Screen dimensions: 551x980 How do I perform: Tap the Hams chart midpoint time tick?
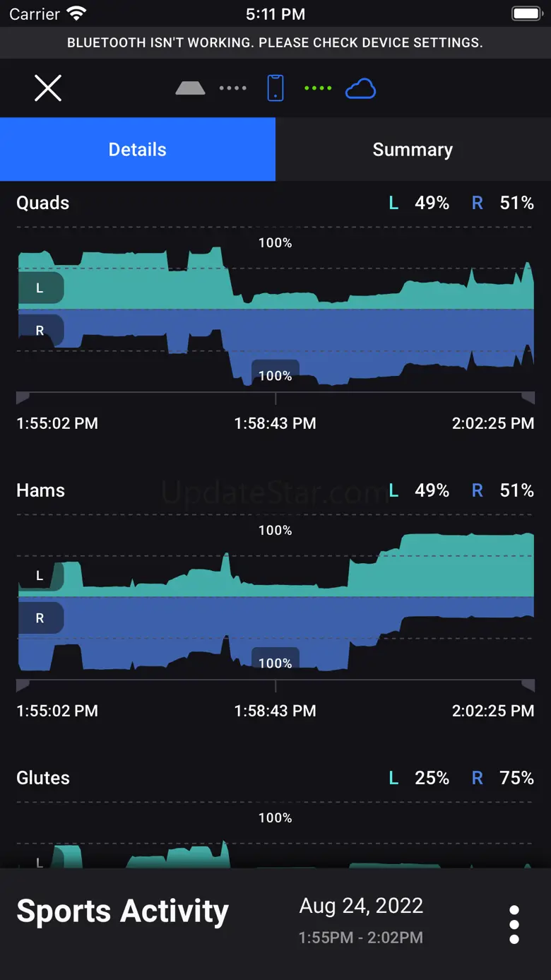275,686
